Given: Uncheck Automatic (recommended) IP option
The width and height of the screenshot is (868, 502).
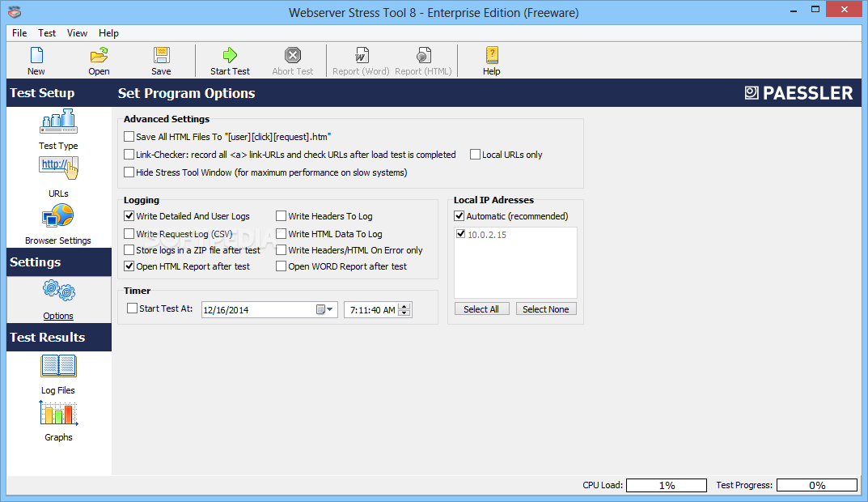Looking at the screenshot, I should 459,215.
